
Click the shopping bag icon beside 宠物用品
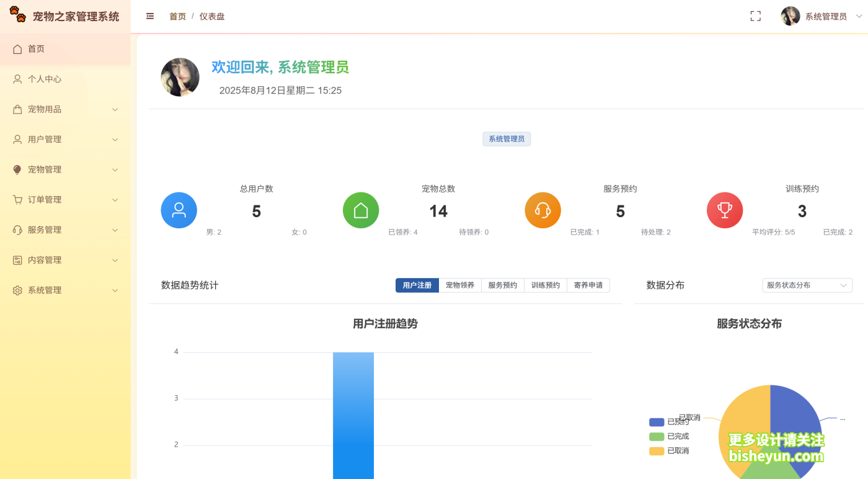17,109
